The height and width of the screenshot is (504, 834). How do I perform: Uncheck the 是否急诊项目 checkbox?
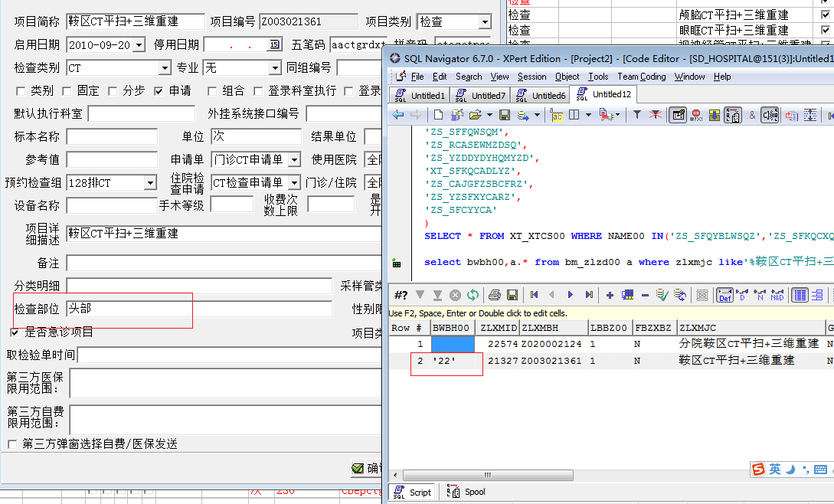tap(15, 332)
